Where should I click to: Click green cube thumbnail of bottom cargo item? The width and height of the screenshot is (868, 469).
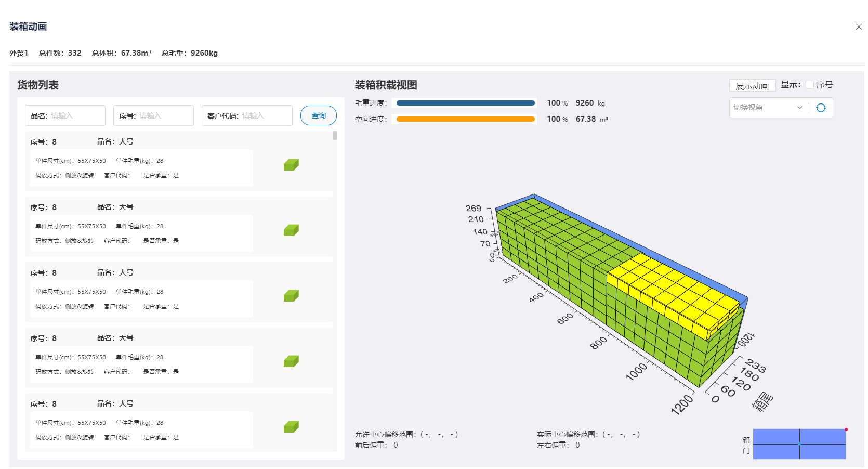(291, 426)
